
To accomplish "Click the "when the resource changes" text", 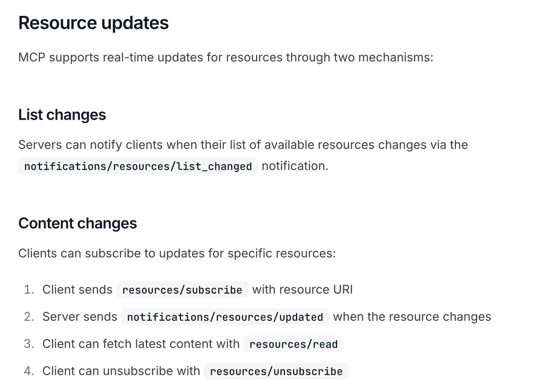I will pyautogui.click(x=412, y=317).
